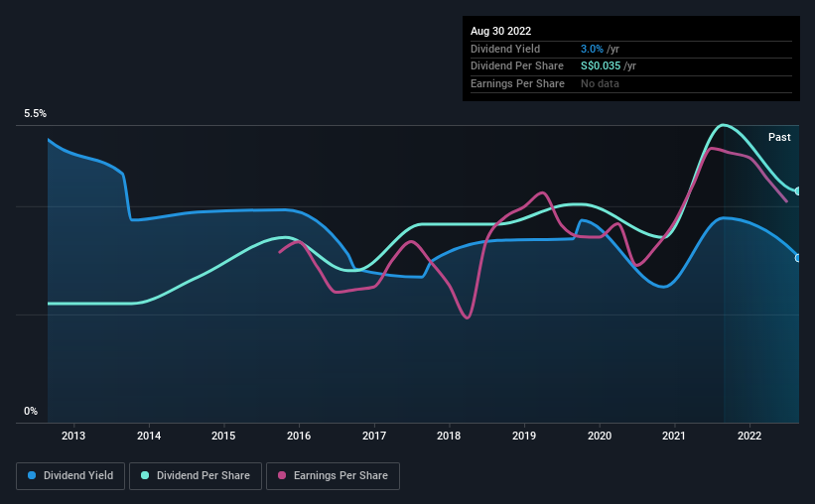Toggle the Earnings Per Share legend button

[333, 476]
